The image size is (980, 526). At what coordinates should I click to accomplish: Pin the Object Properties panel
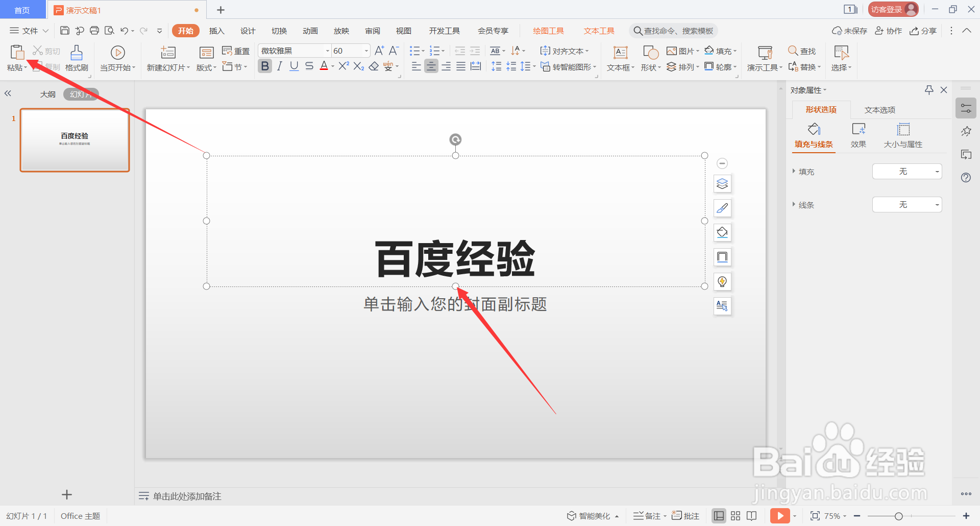coord(929,90)
